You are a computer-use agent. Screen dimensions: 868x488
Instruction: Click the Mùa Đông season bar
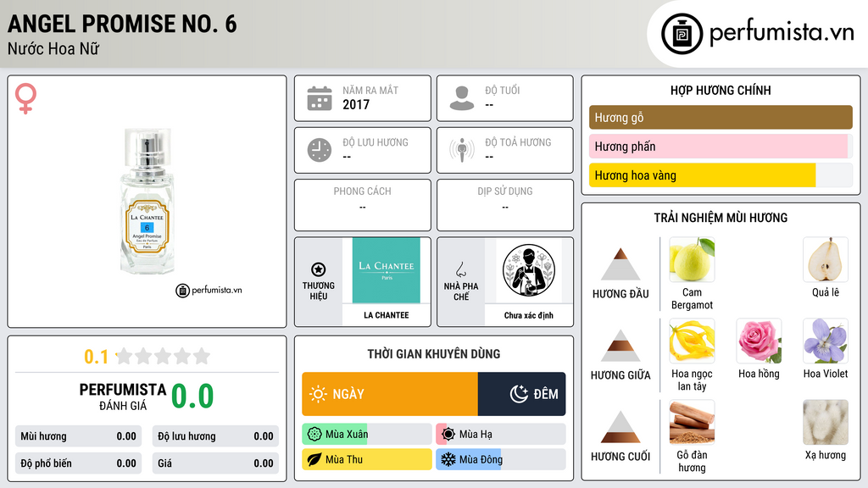(501, 459)
